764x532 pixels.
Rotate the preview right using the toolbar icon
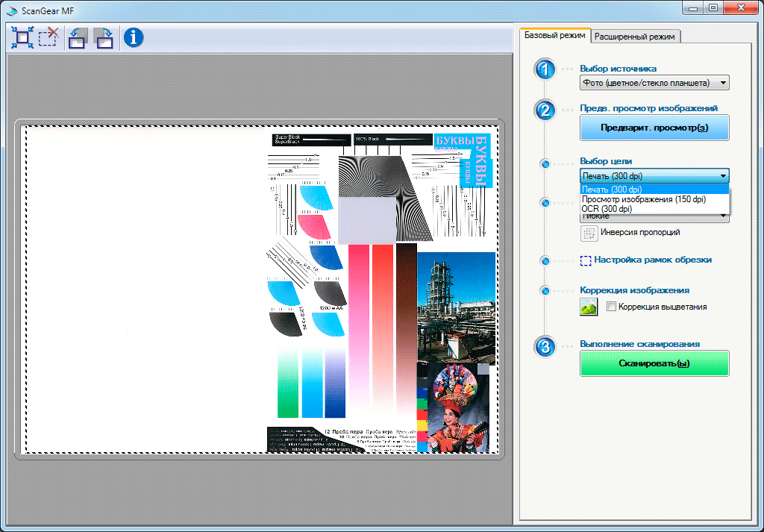point(103,37)
